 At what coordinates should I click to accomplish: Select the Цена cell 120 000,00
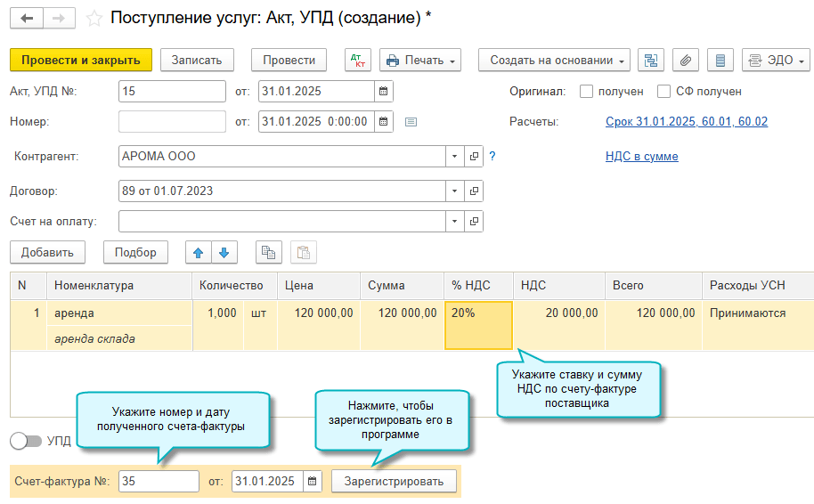coord(319,325)
